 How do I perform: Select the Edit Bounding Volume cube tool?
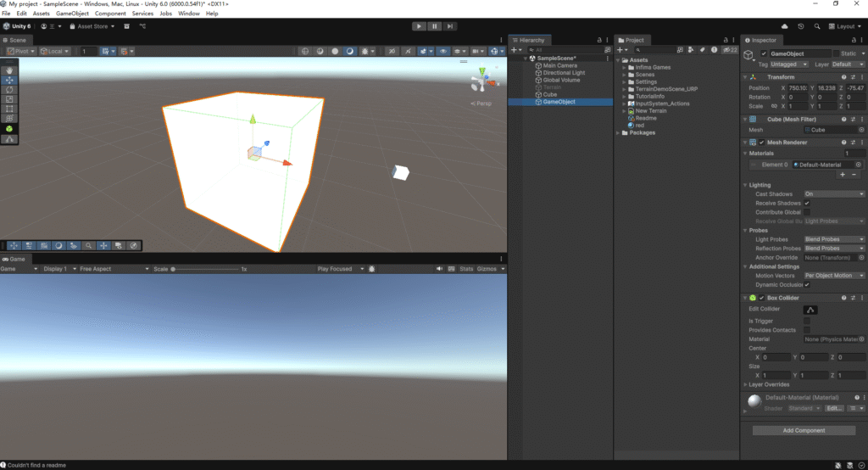pos(9,129)
